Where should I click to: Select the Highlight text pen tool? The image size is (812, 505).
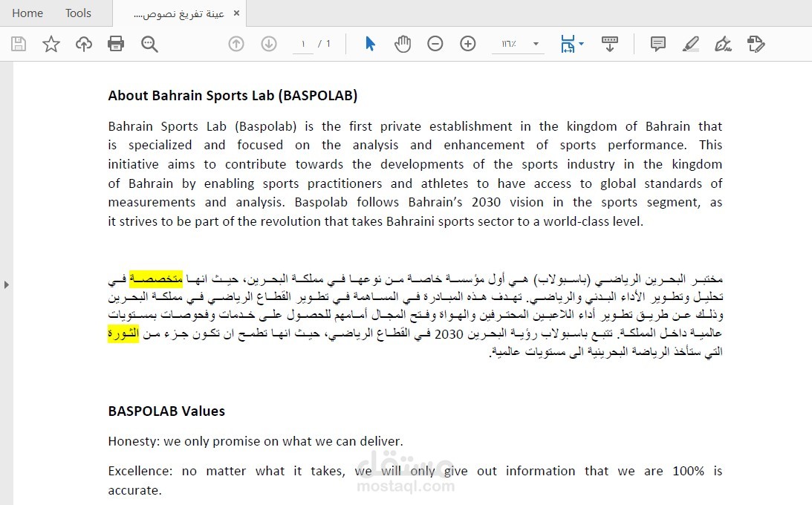pyautogui.click(x=690, y=44)
